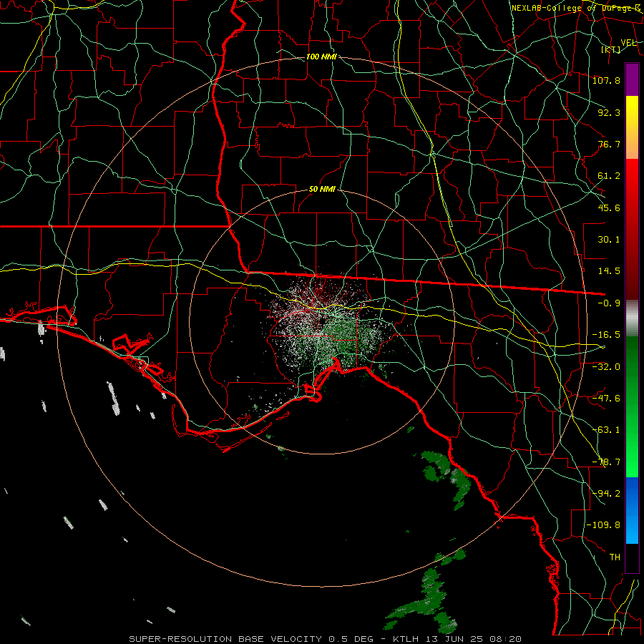Click the -0.9 velocity scale value
Screen dimensions: 644x644
[x=609, y=303]
